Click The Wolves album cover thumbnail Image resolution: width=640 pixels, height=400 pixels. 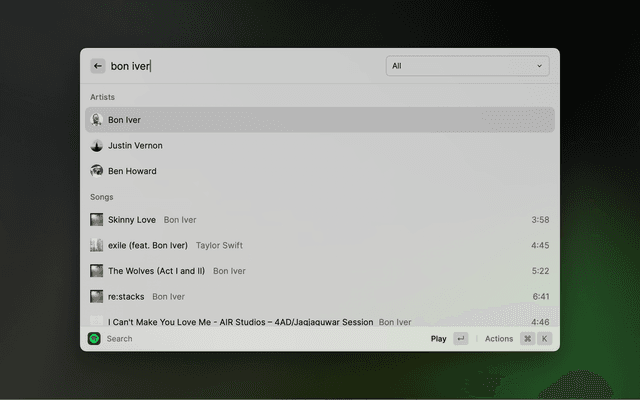(x=97, y=271)
